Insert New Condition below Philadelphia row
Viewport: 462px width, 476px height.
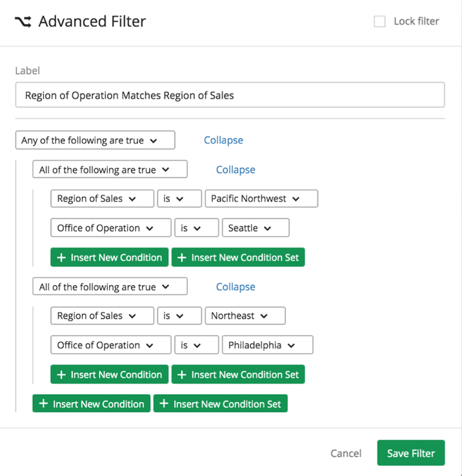109,374
